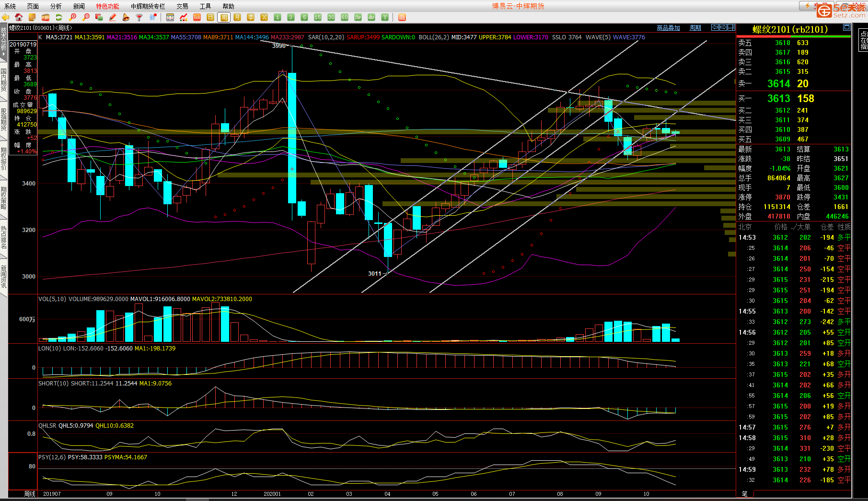The image size is (868, 501).
Task: Click the LON(10) indicator label
Action: [49, 349]
